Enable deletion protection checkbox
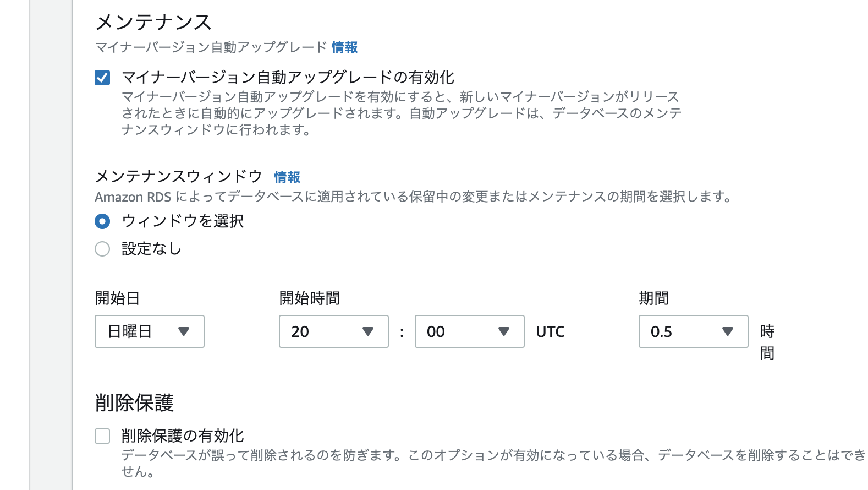Screen dimensions: 868x490 (102, 435)
